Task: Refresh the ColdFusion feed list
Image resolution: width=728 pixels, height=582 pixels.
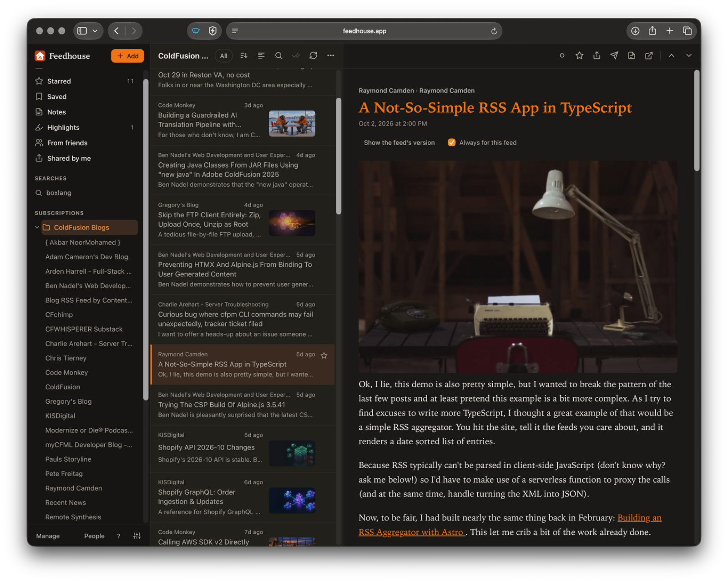Action: [x=313, y=55]
